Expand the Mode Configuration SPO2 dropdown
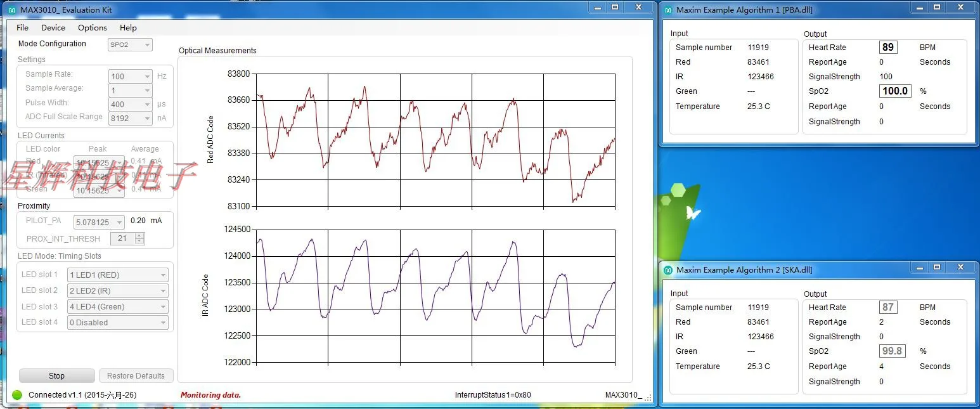The image size is (980, 409). [x=130, y=44]
